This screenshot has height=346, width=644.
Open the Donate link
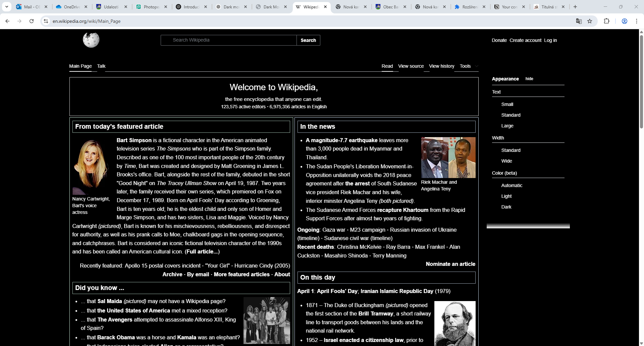499,40
